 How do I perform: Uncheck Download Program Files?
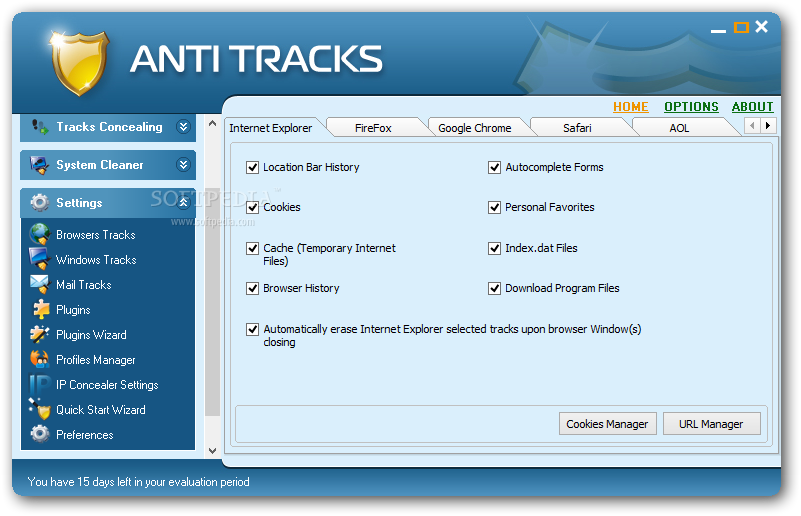494,288
